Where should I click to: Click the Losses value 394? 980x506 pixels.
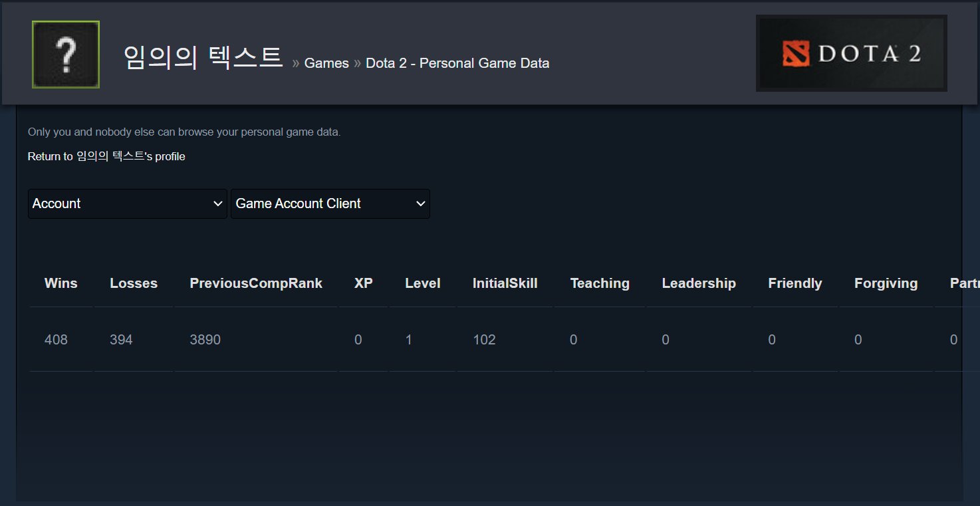click(x=121, y=340)
